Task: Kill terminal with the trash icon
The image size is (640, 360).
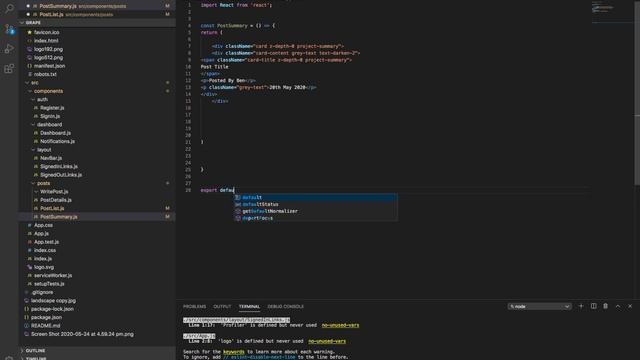Action: 605,306
